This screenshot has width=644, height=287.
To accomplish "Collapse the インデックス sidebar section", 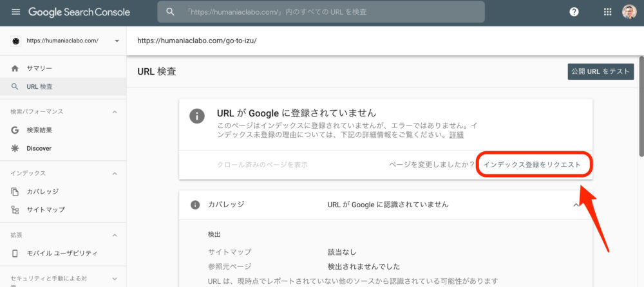I will (115, 173).
